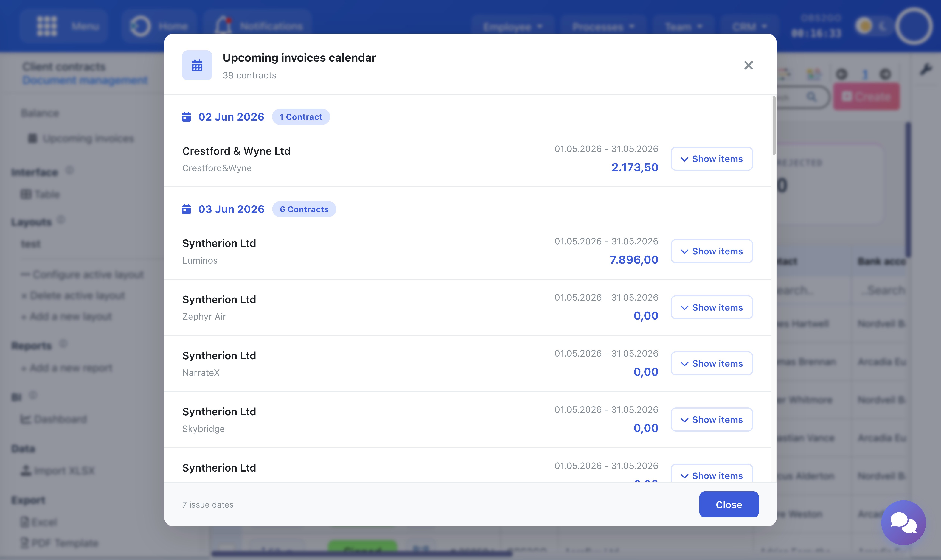
Task: Expand Show items for NarrateX contract
Action: [x=712, y=363]
